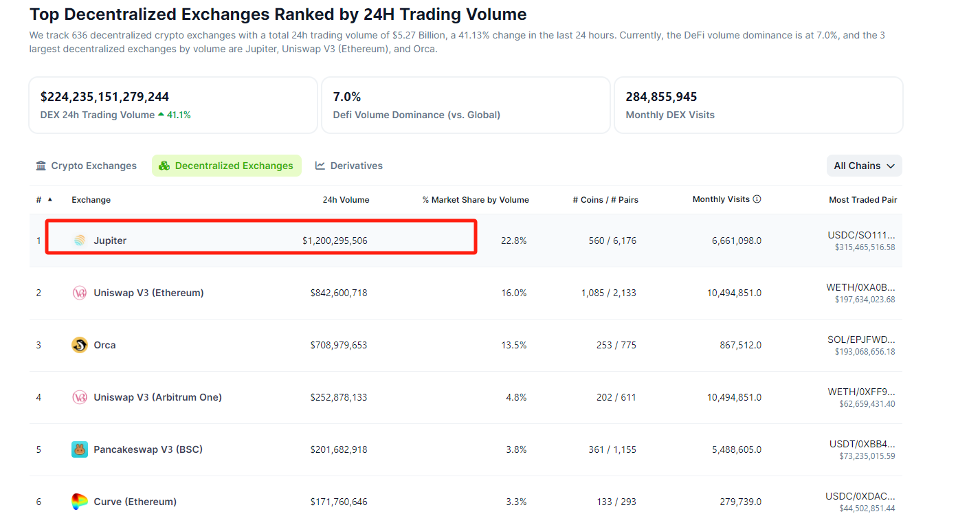Switch to the Derivatives tab

tap(349, 166)
